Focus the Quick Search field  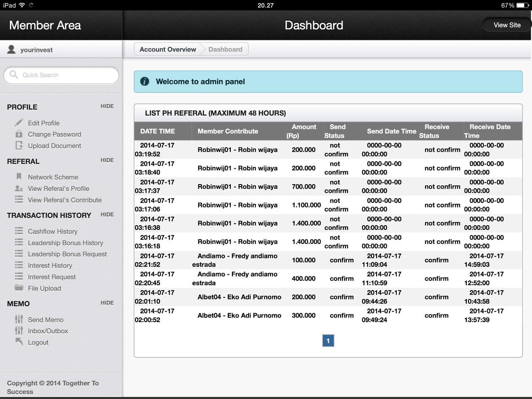point(61,75)
